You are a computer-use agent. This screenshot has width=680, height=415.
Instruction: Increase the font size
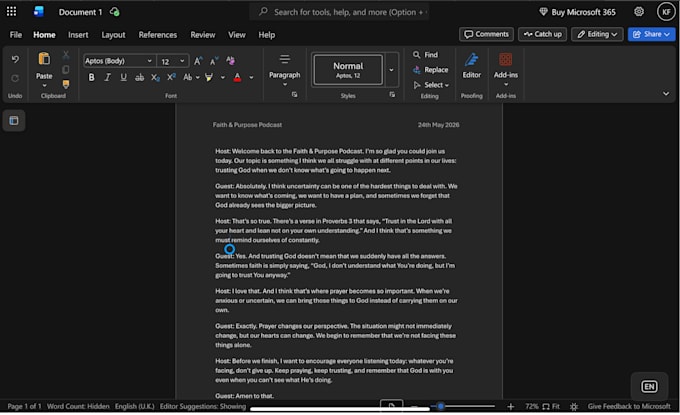coord(198,61)
